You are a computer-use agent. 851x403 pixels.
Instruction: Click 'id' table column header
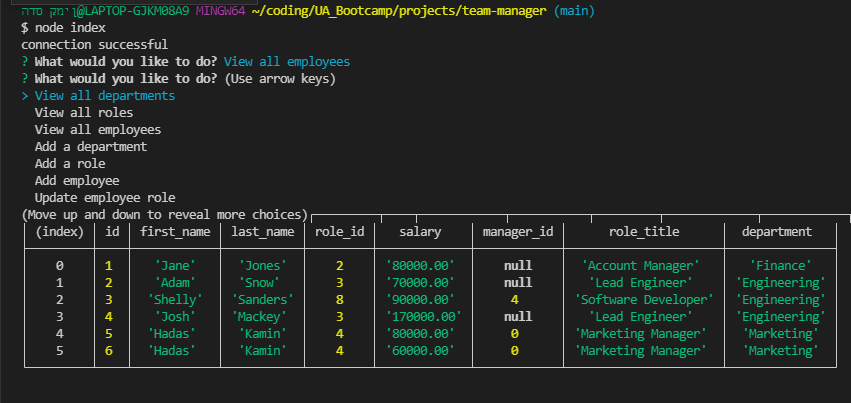[x=112, y=232]
